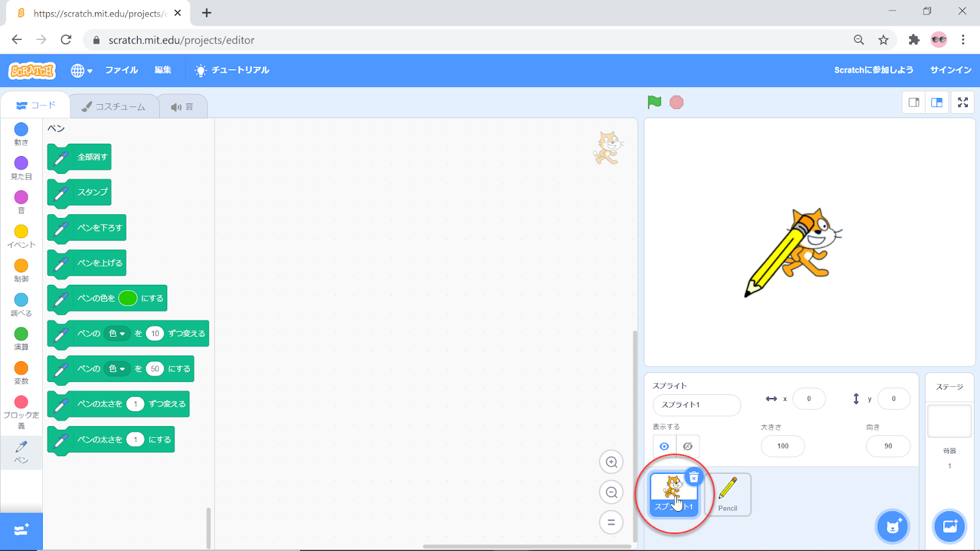Click value 1 in ペンの太さを ずつ変える block
Screen dimensions: 980x551
click(x=135, y=404)
